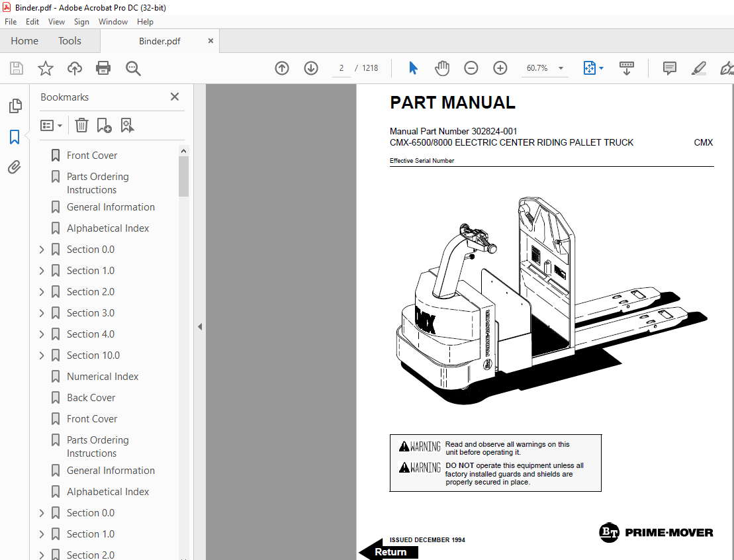Open the zoom level dropdown

(x=561, y=68)
